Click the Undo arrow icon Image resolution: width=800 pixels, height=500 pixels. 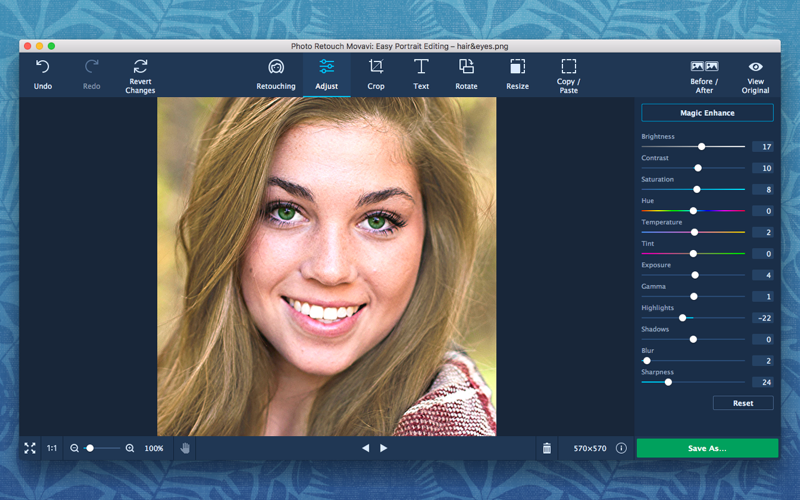[42, 67]
